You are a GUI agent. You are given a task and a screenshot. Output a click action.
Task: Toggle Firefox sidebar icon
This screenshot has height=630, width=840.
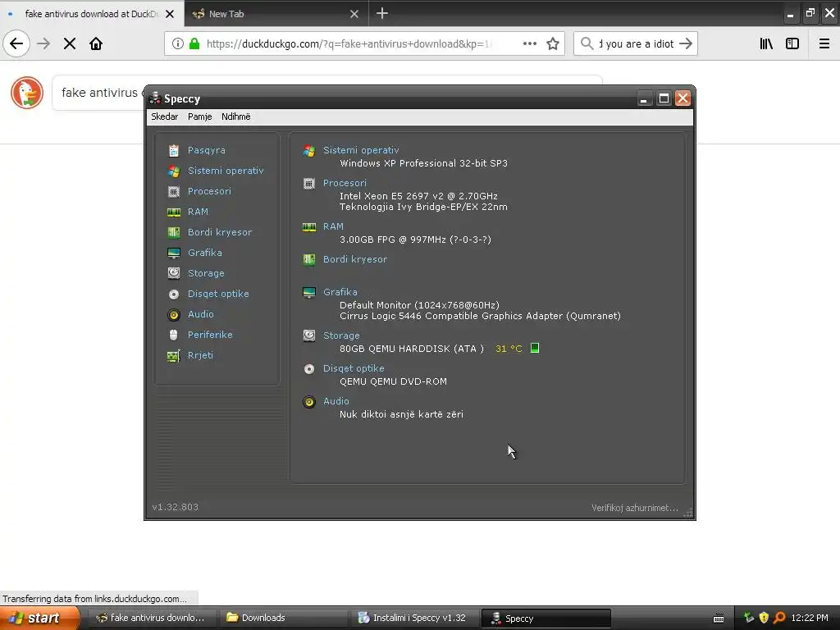pos(792,43)
